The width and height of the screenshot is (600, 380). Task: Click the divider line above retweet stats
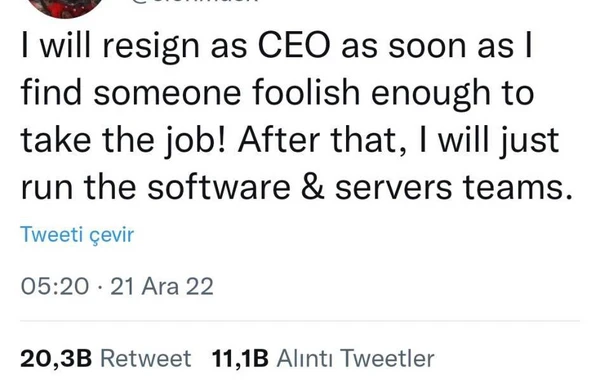point(300,321)
